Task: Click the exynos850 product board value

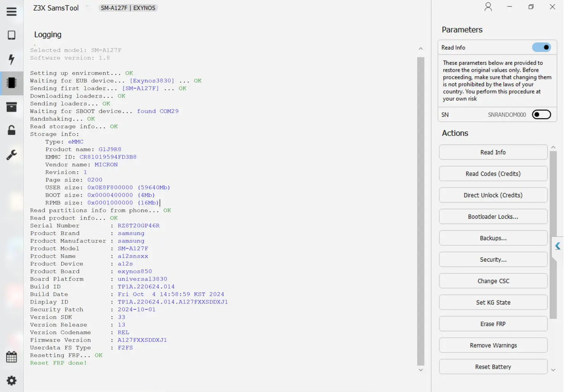Action: coord(135,271)
